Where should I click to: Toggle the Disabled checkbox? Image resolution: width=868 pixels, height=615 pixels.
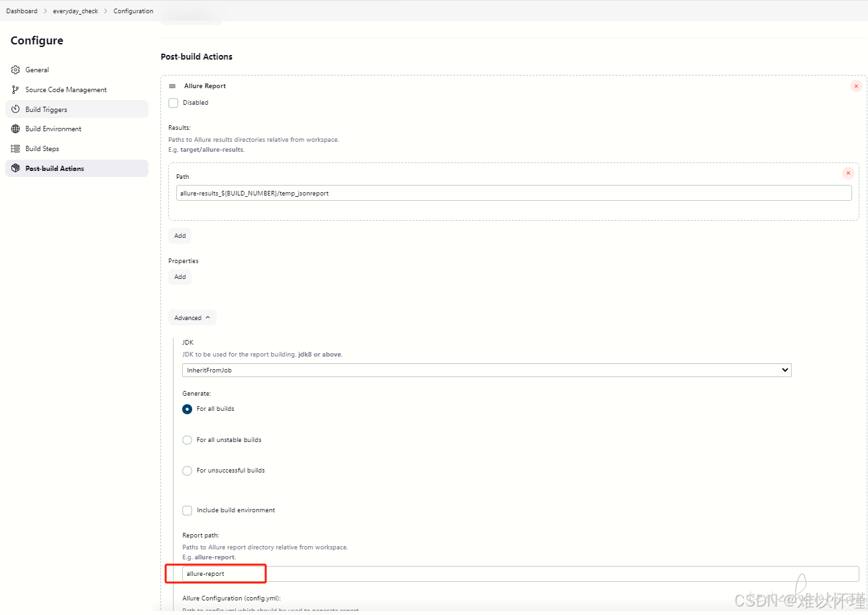click(x=174, y=103)
